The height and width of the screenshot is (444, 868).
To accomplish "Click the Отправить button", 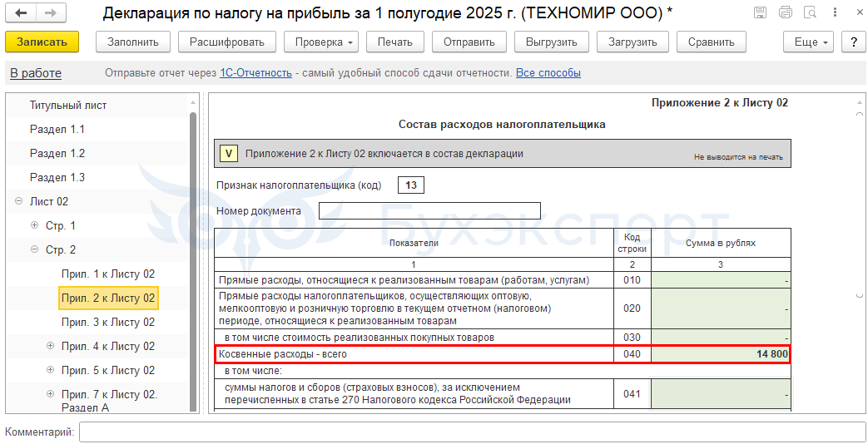I will pos(469,42).
